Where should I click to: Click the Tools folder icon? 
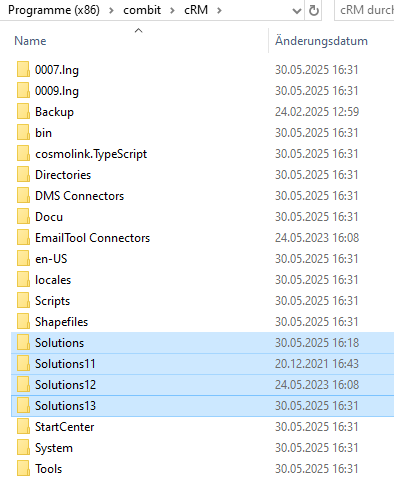click(x=23, y=469)
